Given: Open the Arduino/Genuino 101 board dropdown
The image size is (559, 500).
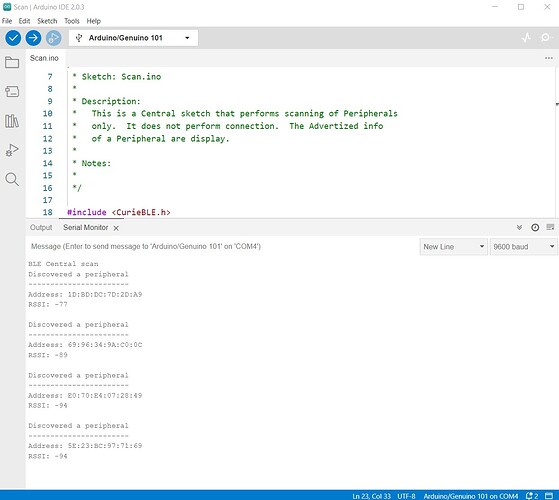Looking at the screenshot, I should pos(133,38).
